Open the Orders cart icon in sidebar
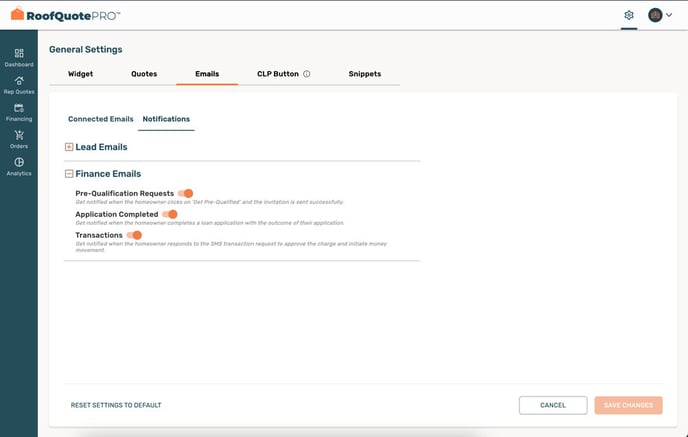Viewport: 688px width, 437px height. (x=19, y=135)
